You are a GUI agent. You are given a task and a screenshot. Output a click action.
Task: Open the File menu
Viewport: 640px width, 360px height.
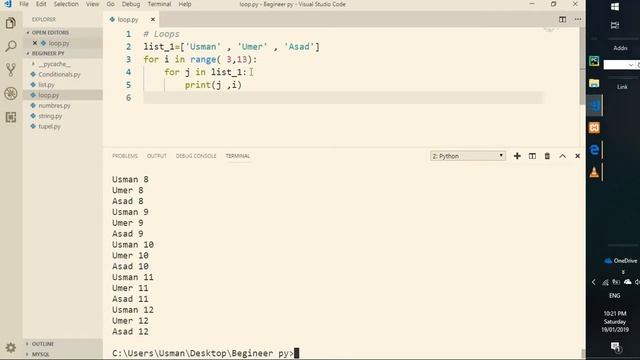[x=24, y=4]
